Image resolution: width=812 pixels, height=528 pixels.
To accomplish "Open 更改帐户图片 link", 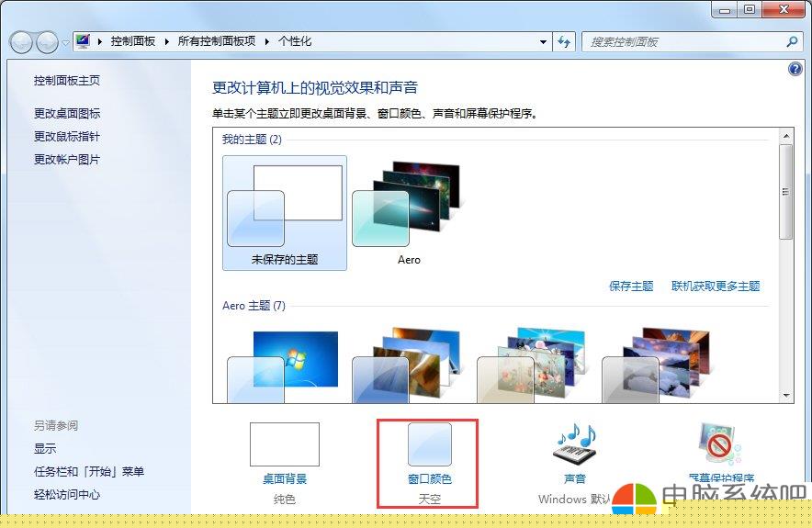I will (x=67, y=160).
